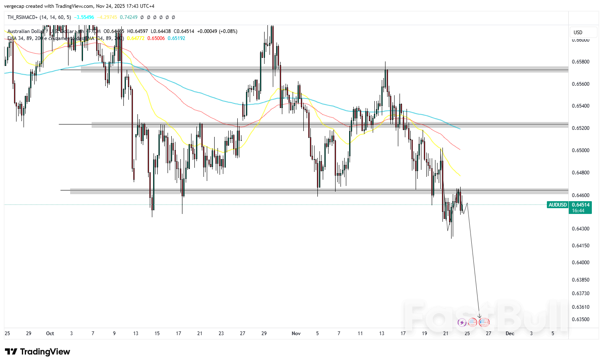Click the Australian Dollar / U.S. Dollar title
Screen dimensions: 603x364
click(41, 31)
